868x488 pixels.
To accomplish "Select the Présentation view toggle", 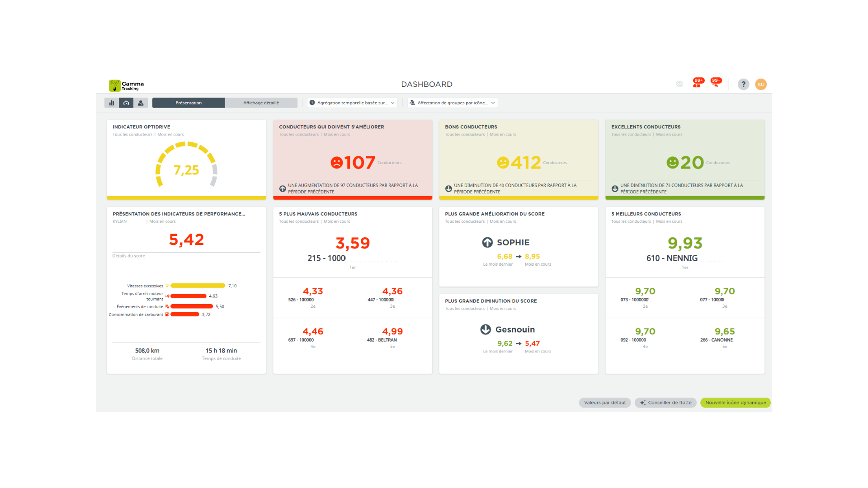I will point(189,103).
